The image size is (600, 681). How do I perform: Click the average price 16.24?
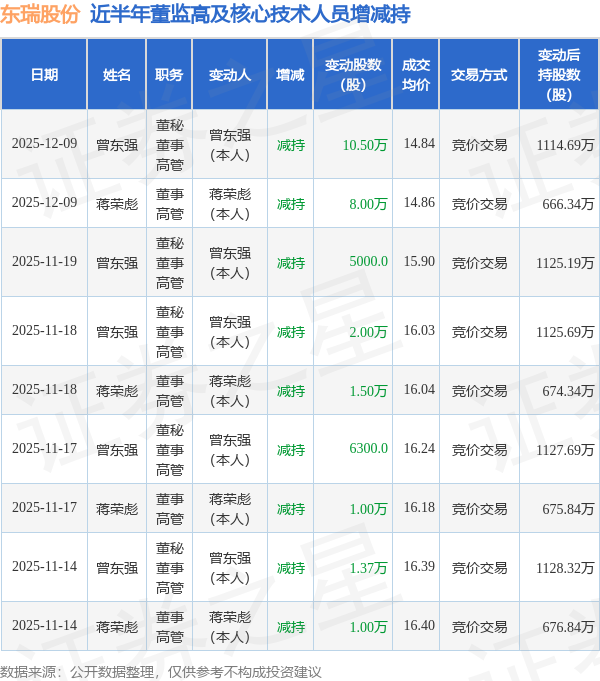(419, 449)
